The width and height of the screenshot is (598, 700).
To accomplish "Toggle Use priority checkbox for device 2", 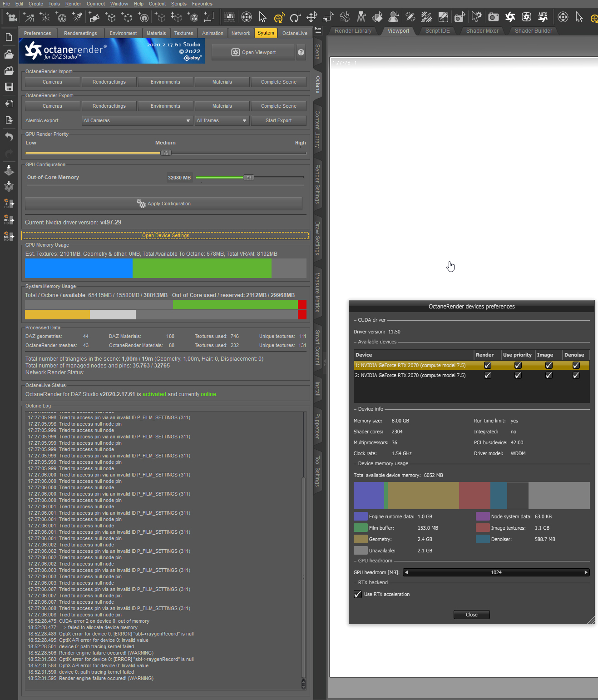I will (x=518, y=375).
